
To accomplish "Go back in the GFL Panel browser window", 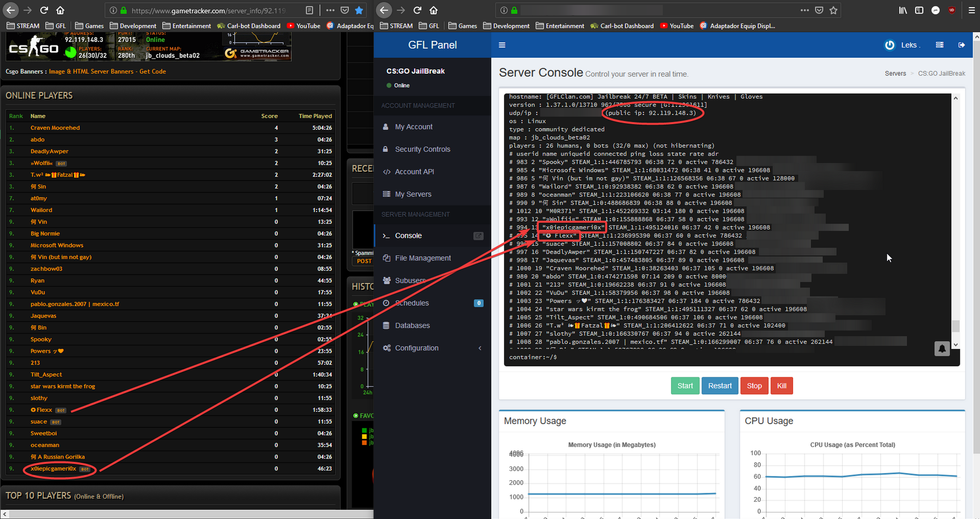I will click(x=384, y=10).
